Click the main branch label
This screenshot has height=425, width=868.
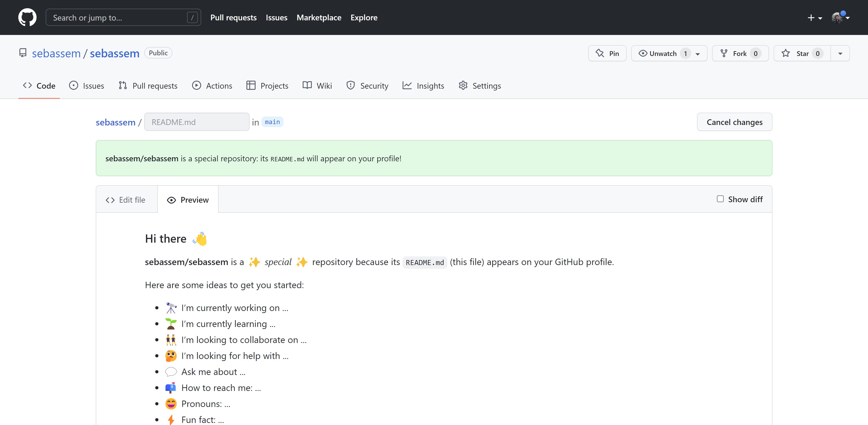[272, 122]
